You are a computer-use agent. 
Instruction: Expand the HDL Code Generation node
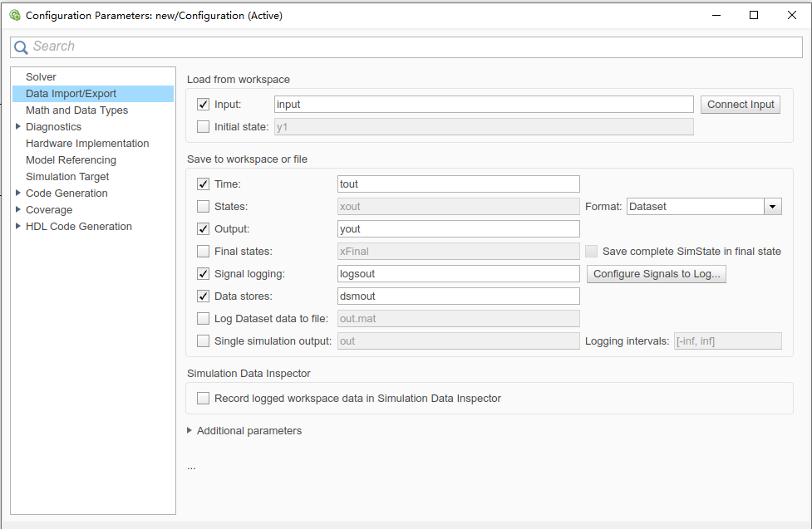[x=18, y=227]
